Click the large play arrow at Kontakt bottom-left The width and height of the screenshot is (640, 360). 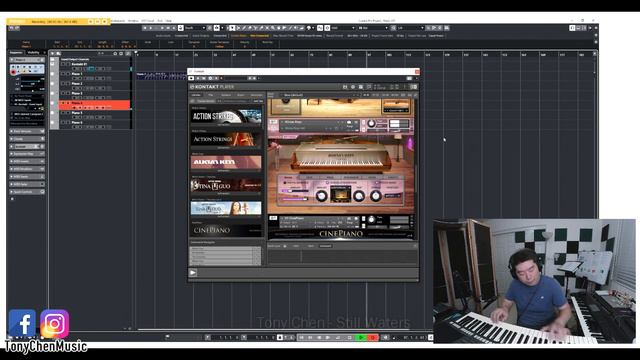tap(193, 273)
